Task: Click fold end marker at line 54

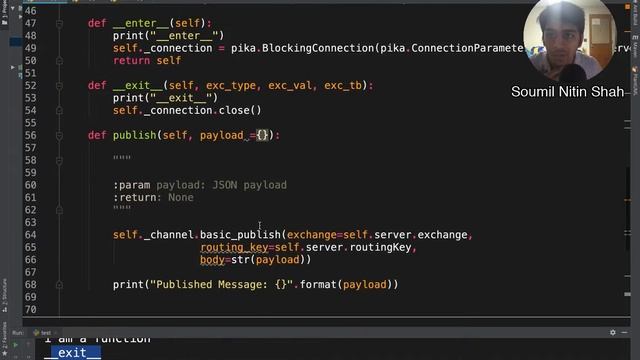Action: pyautogui.click(x=59, y=111)
